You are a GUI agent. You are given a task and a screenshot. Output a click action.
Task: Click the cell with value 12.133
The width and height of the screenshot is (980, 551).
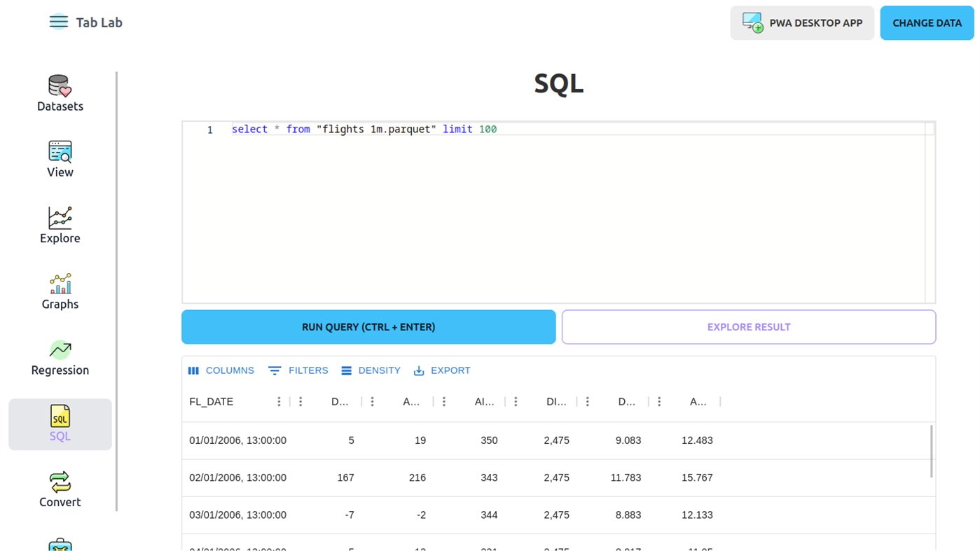pos(684,515)
